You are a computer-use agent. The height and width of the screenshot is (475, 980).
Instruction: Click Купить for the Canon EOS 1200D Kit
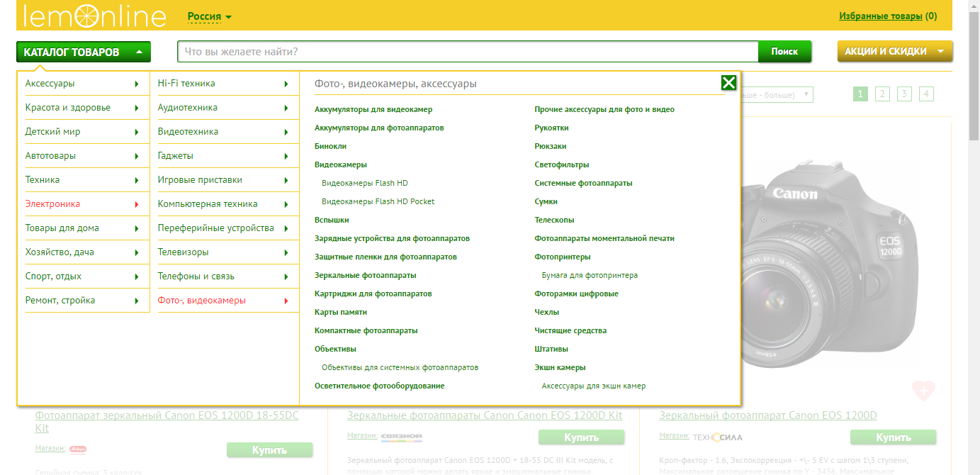pos(582,437)
